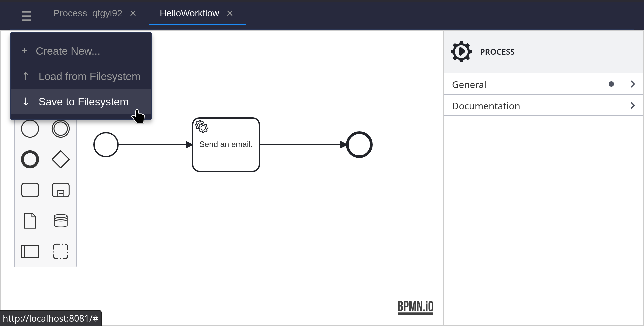Select the end event palette tool
The width and height of the screenshot is (644, 326).
click(30, 159)
